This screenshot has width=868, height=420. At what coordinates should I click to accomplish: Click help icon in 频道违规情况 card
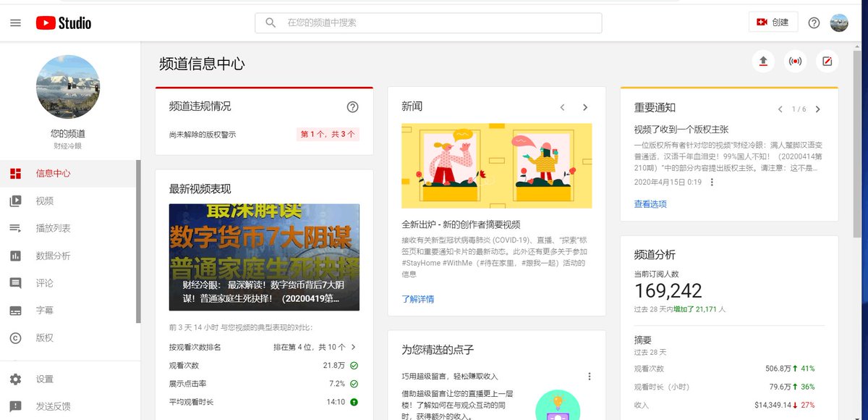(x=352, y=106)
